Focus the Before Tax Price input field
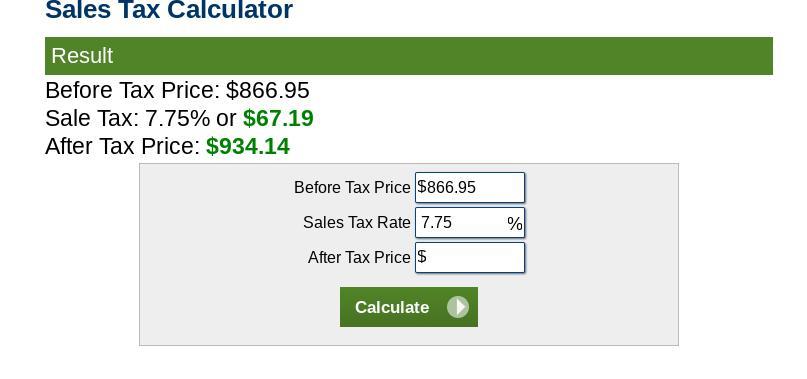 coord(470,187)
